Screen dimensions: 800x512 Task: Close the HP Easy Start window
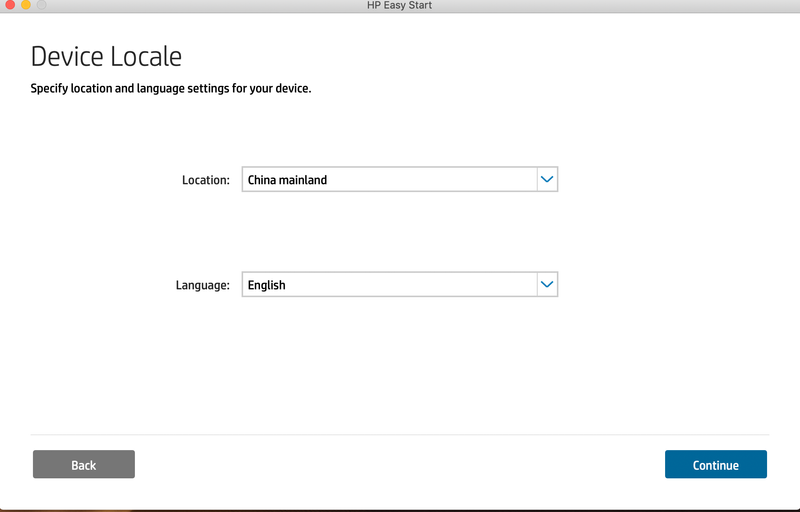[x=8, y=5]
